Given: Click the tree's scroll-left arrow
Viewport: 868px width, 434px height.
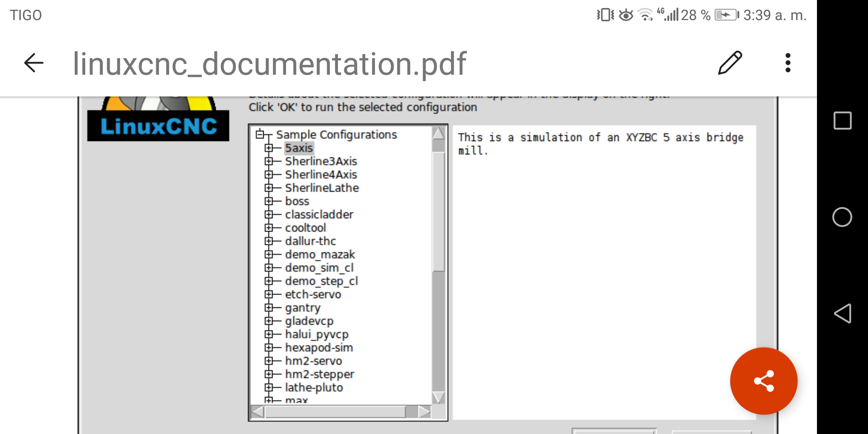Looking at the screenshot, I should point(257,412).
